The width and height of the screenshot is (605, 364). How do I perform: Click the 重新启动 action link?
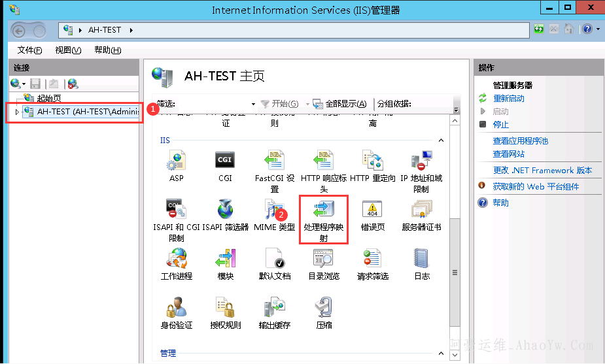point(508,98)
